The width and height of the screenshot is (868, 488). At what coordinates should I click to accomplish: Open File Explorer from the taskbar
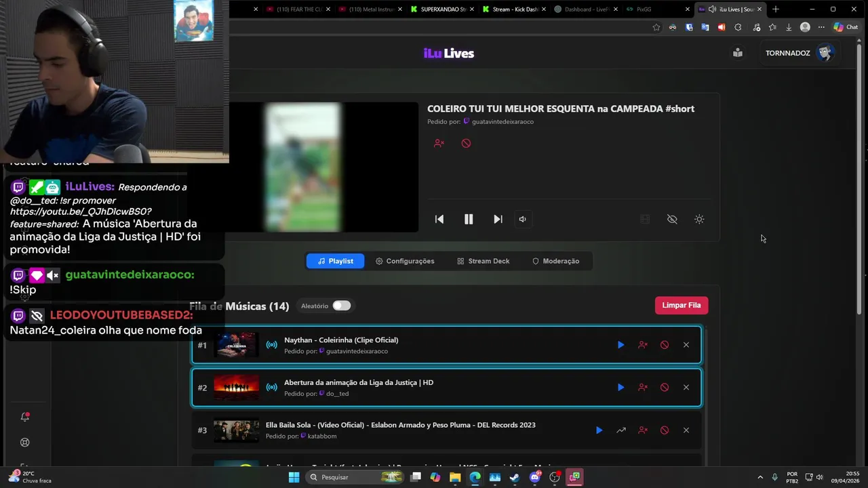point(455,477)
